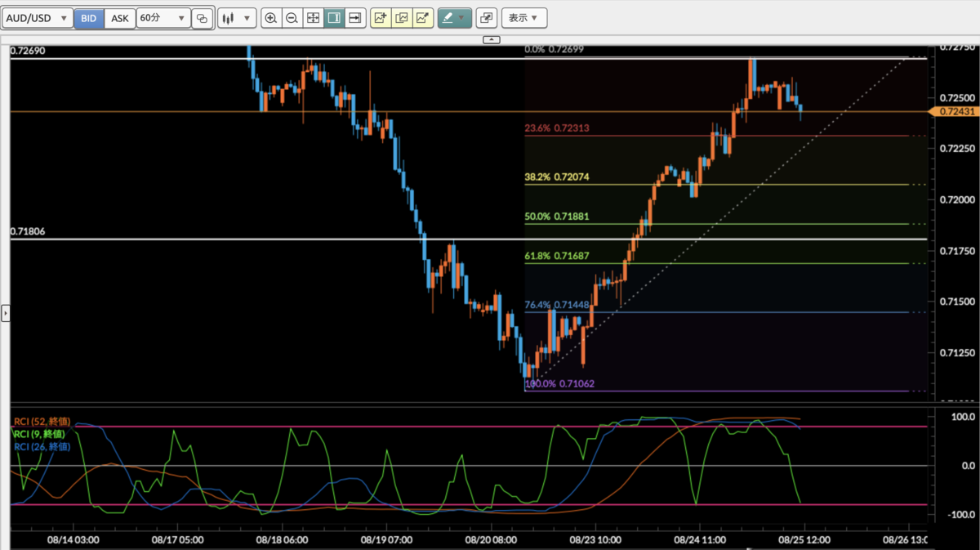
Task: Expand the left side panel arrow
Action: [x=5, y=312]
